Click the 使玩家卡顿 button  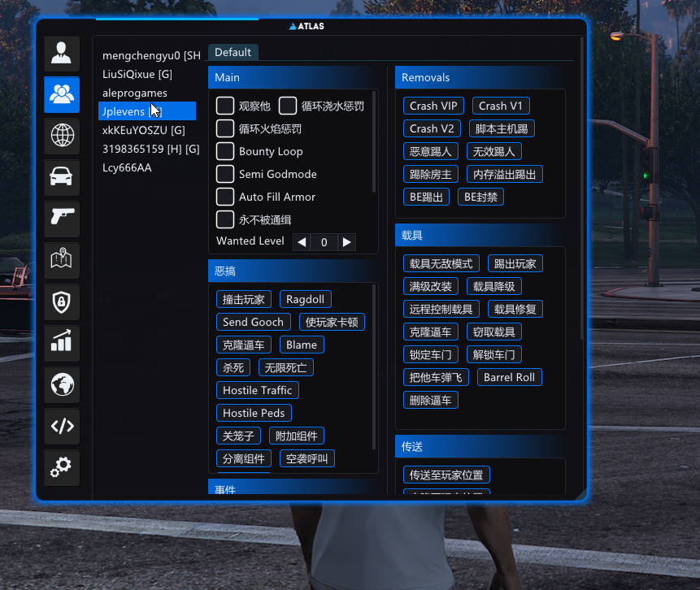pos(332,322)
